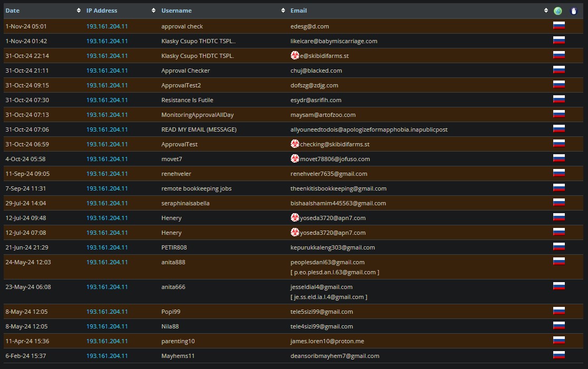Open the IP address link in the Popi99 row
588x369 pixels.
pyautogui.click(x=107, y=312)
